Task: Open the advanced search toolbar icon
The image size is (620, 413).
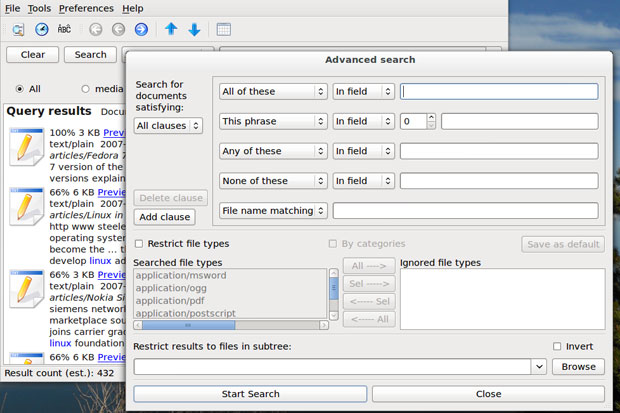Action: coord(18,30)
